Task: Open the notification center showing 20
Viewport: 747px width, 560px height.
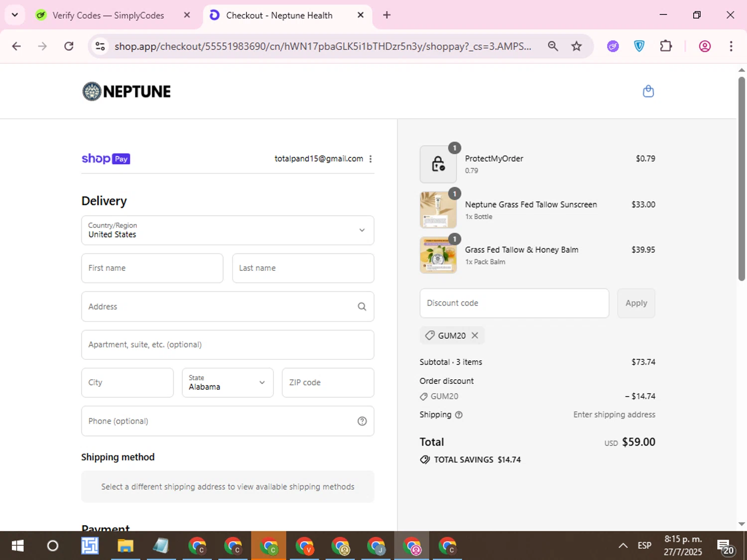Action: coord(726,547)
